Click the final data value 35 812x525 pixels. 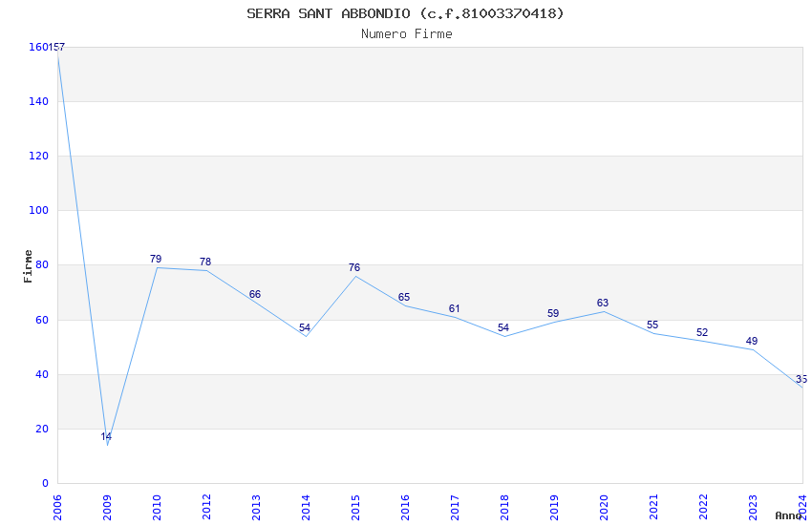tap(801, 379)
